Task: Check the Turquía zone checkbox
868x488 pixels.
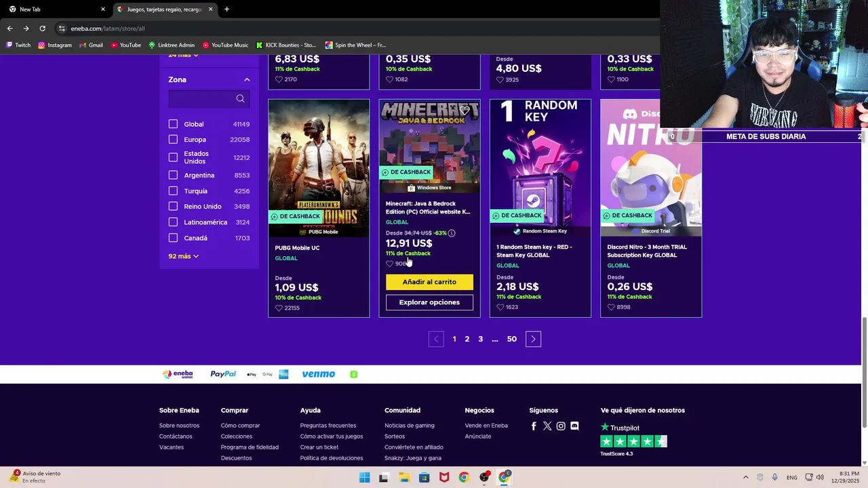Action: click(x=173, y=191)
